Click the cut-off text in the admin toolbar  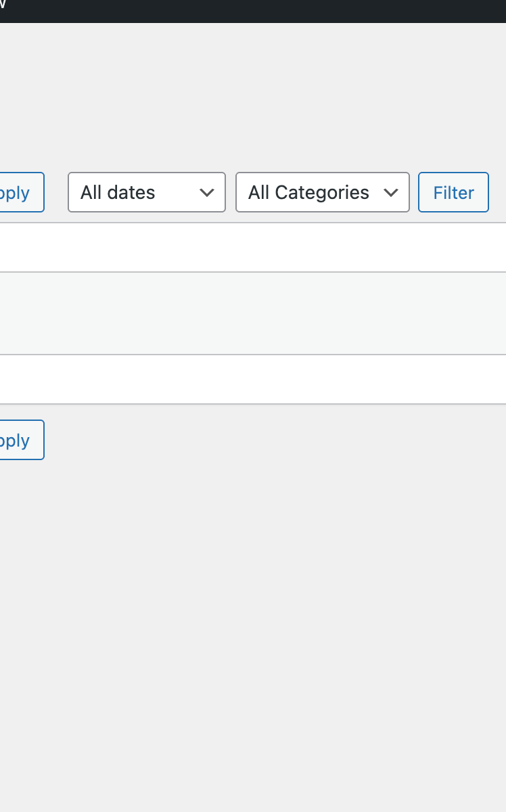pyautogui.click(x=3, y=5)
